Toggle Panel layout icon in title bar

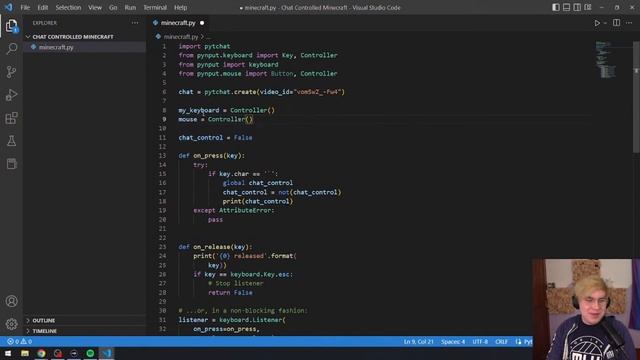tap(567, 7)
